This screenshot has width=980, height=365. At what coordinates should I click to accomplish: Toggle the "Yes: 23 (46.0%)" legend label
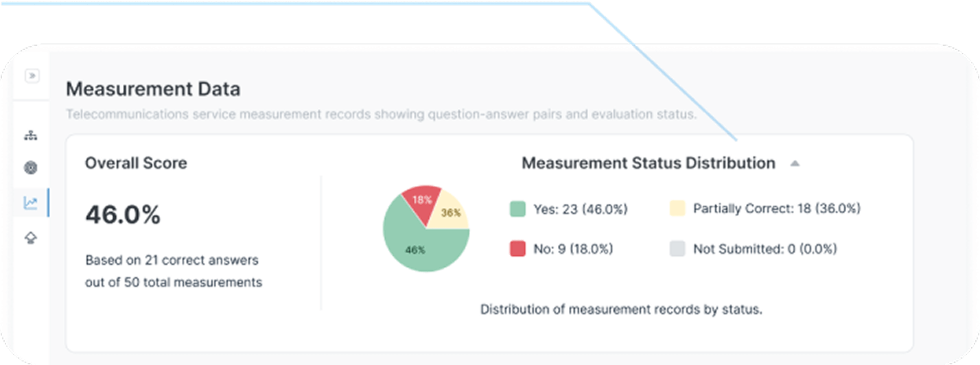click(580, 209)
